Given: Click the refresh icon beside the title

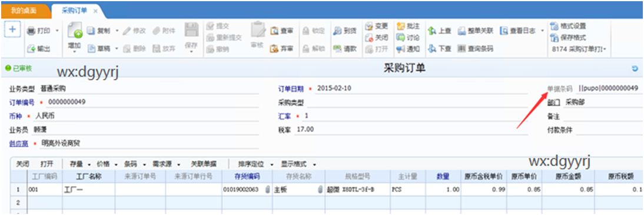Looking at the screenshot, I should point(635,69).
